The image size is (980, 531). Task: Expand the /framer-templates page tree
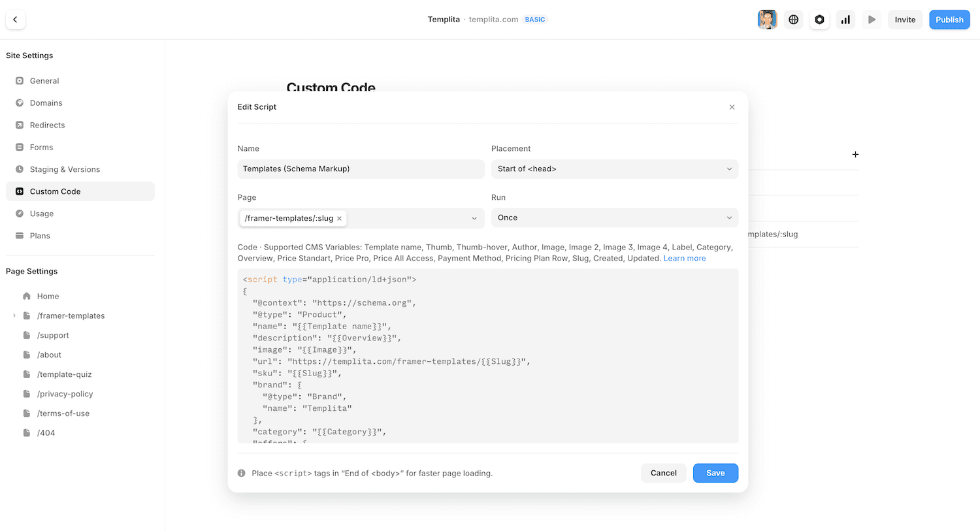(14, 315)
